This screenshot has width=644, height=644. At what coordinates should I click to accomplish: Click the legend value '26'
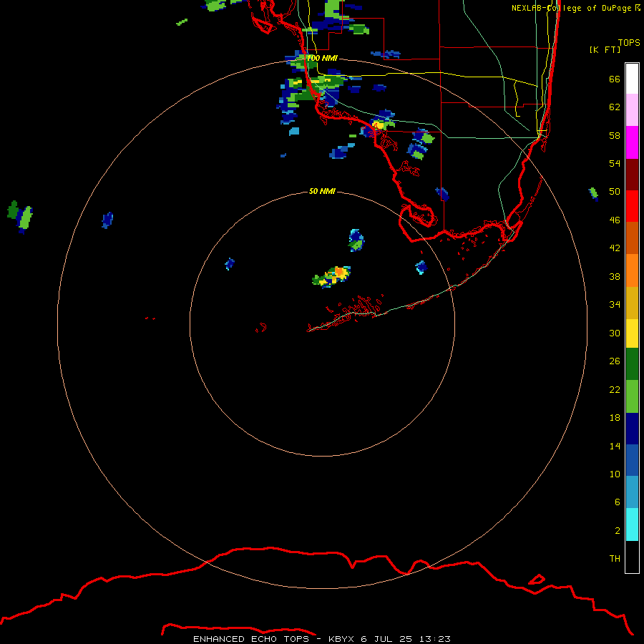(615, 361)
